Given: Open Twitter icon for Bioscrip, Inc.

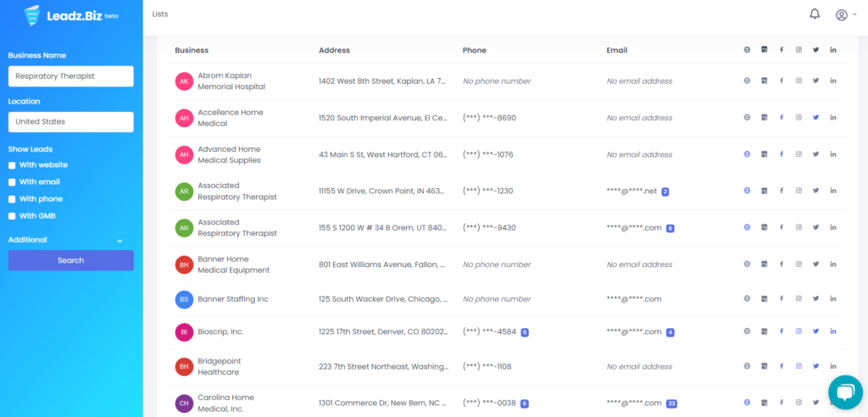Looking at the screenshot, I should 815,331.
